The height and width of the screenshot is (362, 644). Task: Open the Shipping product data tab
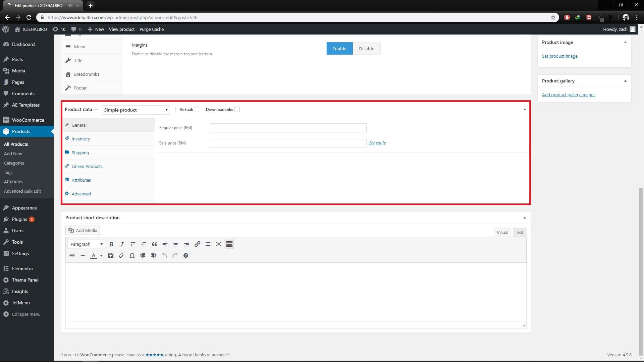tap(80, 153)
